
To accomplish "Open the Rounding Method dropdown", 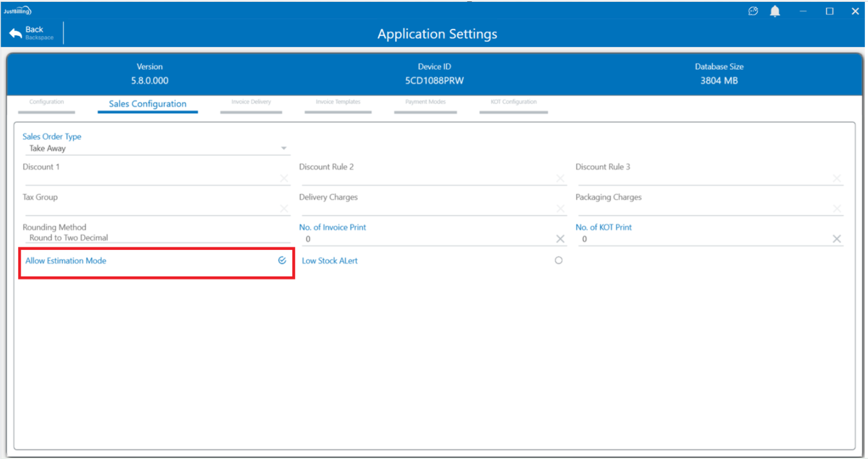I will [x=157, y=238].
